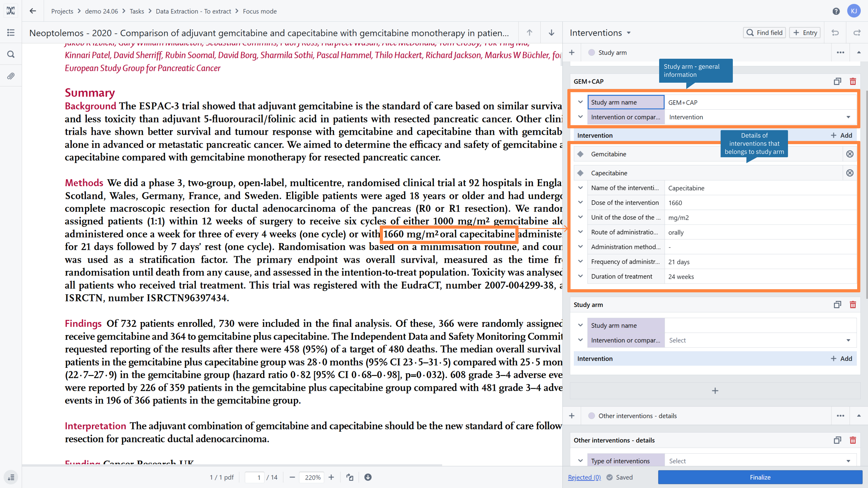Click the sort list icon at bottom left
Image resolution: width=868 pixels, height=488 pixels.
[x=11, y=477]
